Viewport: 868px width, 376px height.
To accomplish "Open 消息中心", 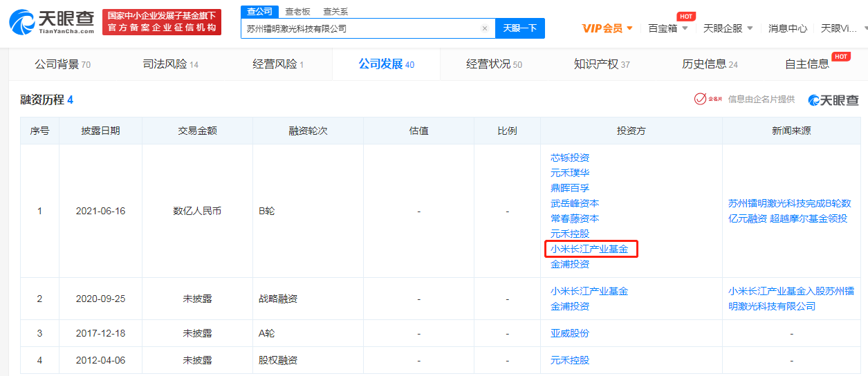I will (788, 28).
